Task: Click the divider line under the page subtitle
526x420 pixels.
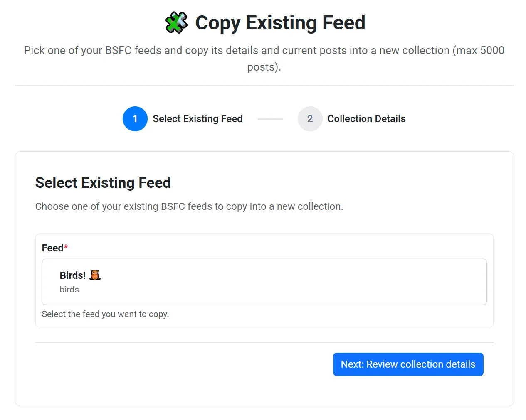Action: pos(264,86)
